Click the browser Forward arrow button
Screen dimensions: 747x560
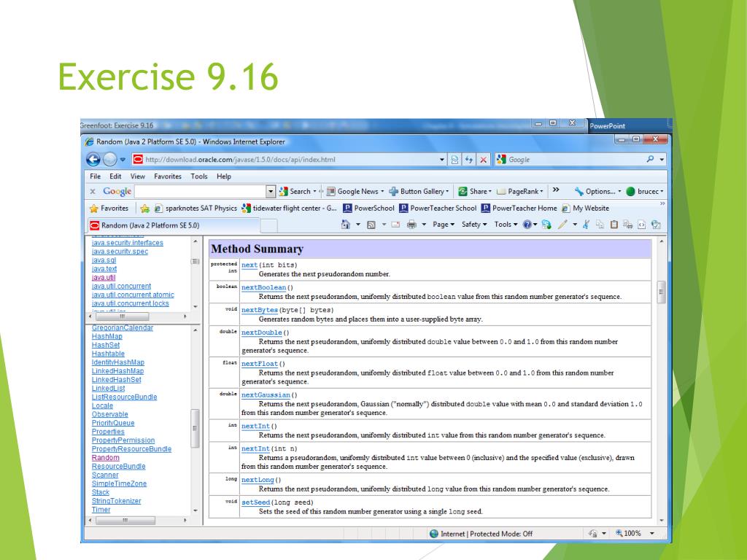click(x=110, y=160)
